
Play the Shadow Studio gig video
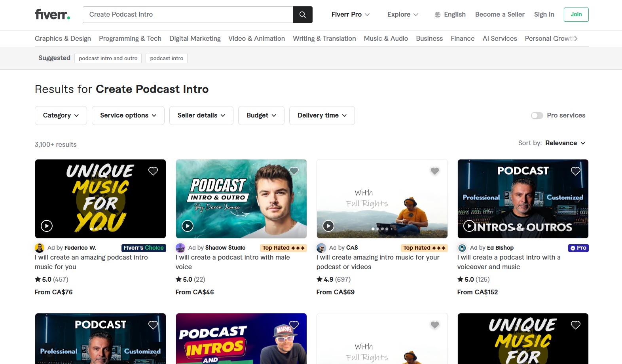coord(188,226)
